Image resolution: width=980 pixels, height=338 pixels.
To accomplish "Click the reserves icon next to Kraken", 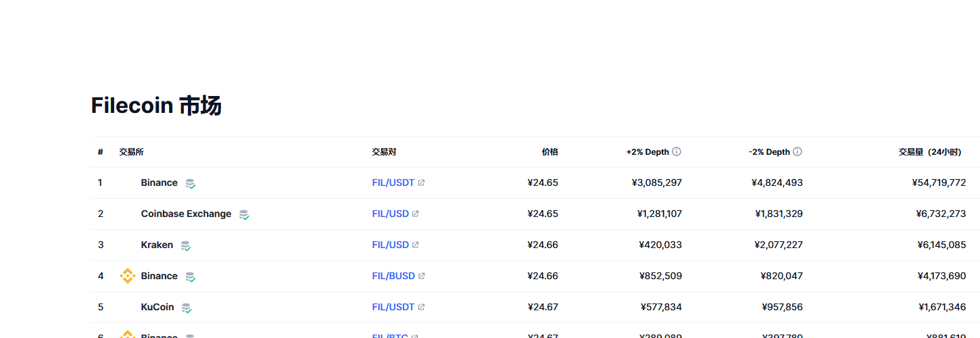I will 186,246.
